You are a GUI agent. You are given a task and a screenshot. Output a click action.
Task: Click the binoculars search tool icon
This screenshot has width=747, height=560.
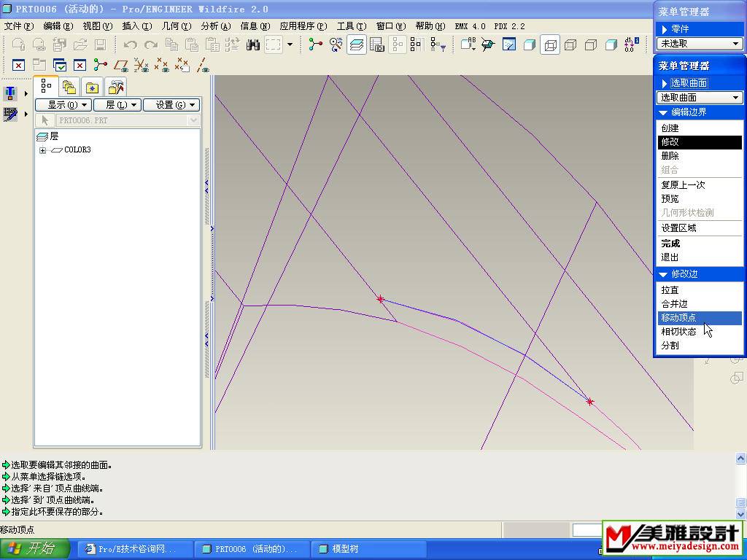(253, 45)
